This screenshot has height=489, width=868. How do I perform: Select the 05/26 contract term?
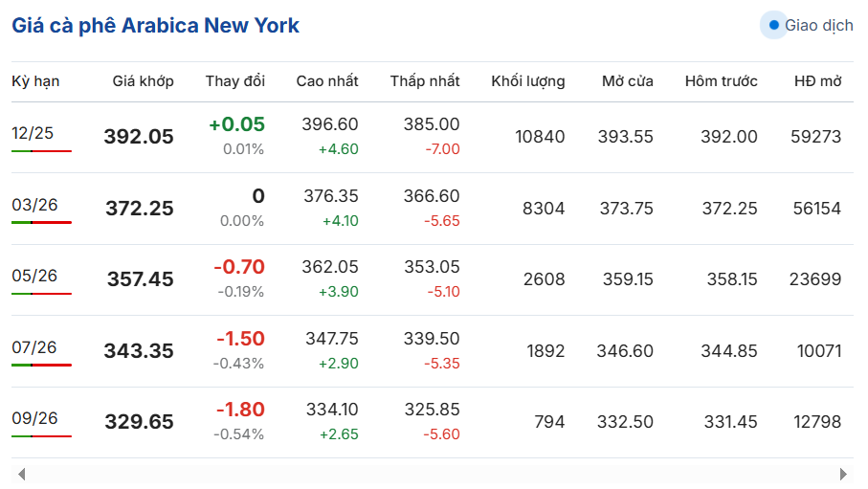coord(34,277)
